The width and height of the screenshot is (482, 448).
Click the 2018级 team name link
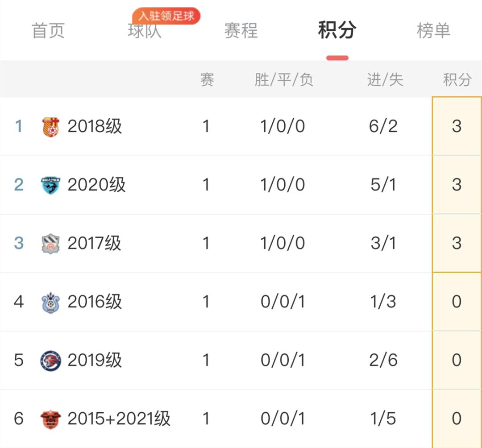coord(95,126)
